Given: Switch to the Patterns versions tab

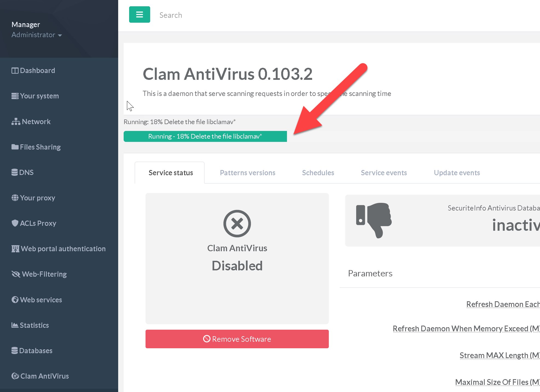Looking at the screenshot, I should [247, 173].
